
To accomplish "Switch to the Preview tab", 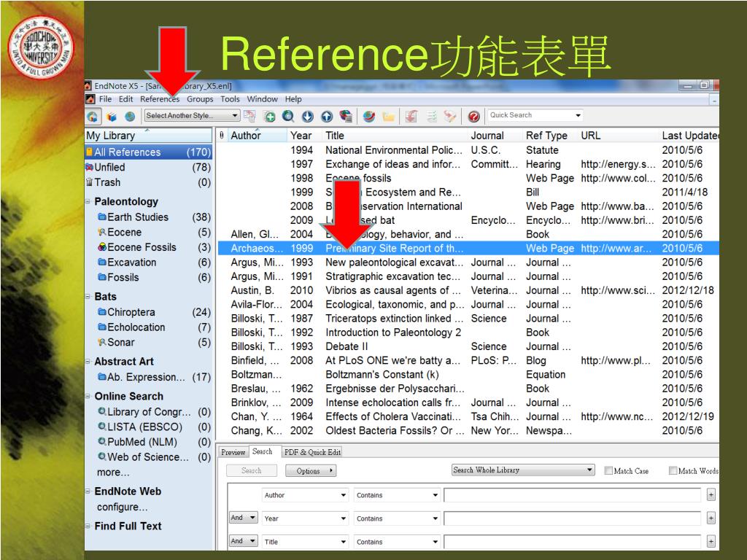I will click(233, 452).
